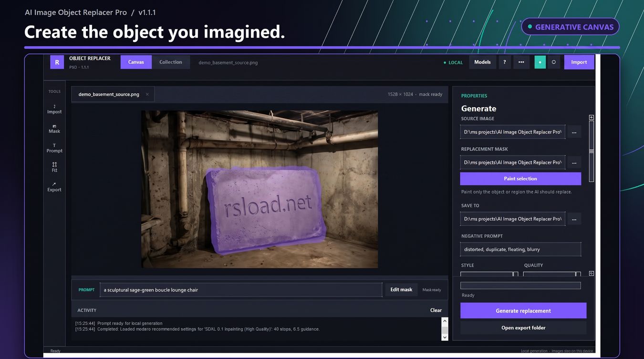
Task: Open export folder
Action: (523, 328)
